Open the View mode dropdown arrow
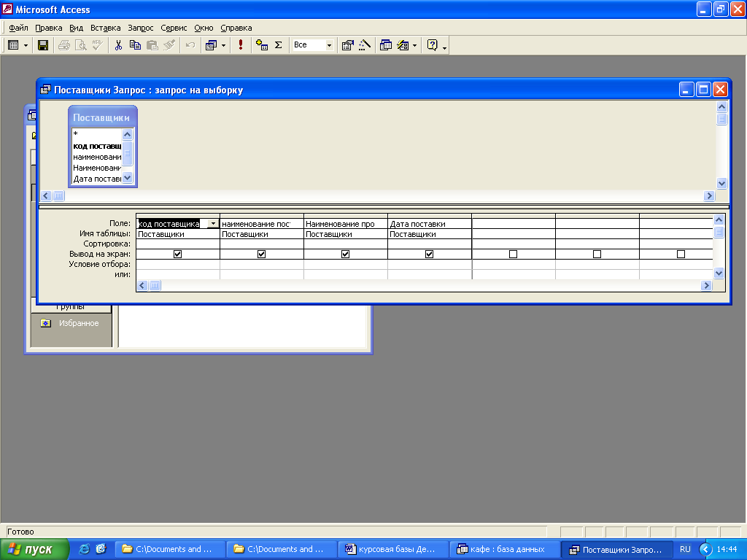This screenshot has width=747, height=560. pos(26,45)
